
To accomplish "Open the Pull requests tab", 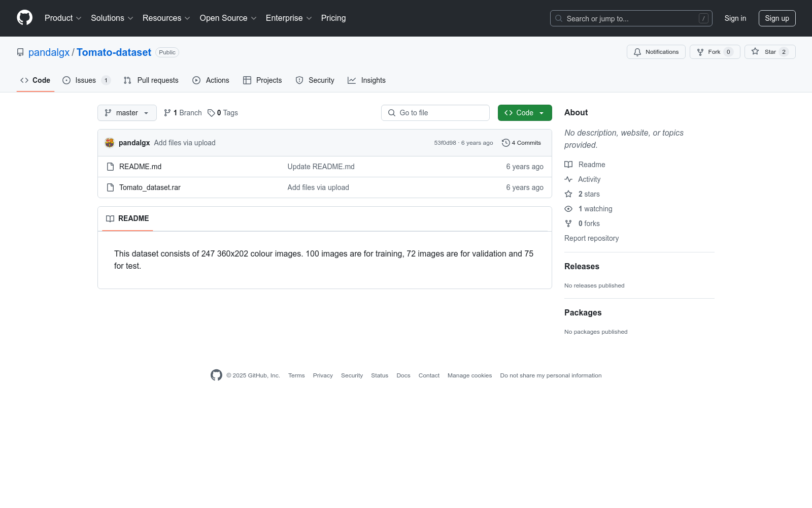I will 151,80.
